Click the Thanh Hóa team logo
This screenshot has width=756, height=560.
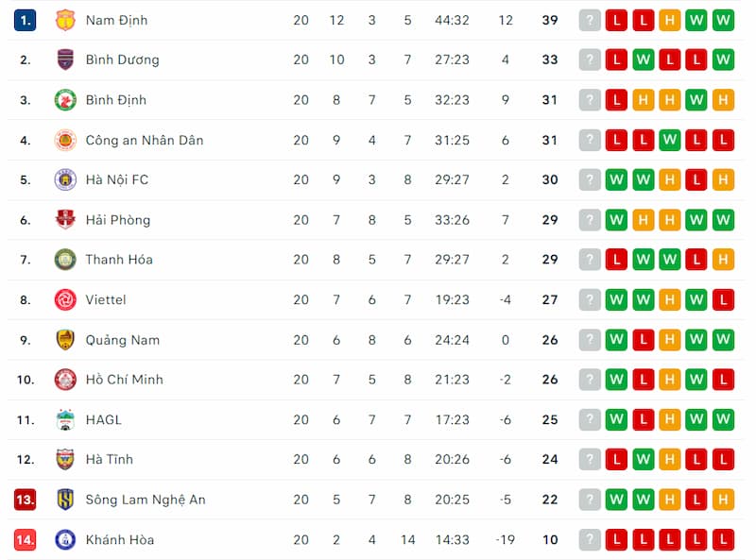[65, 260]
